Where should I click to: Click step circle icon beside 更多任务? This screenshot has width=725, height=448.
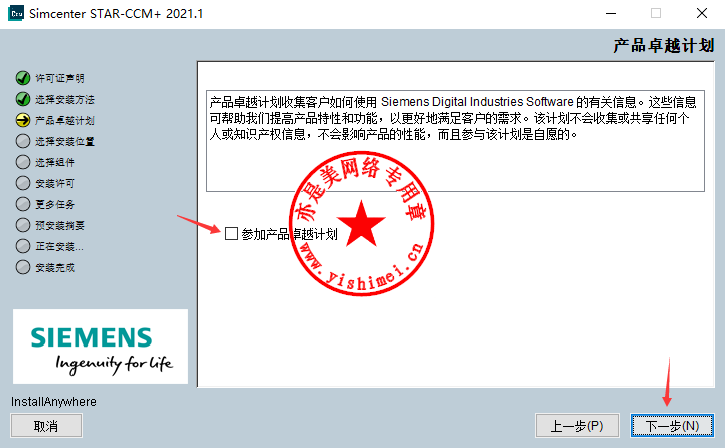pyautogui.click(x=23, y=204)
